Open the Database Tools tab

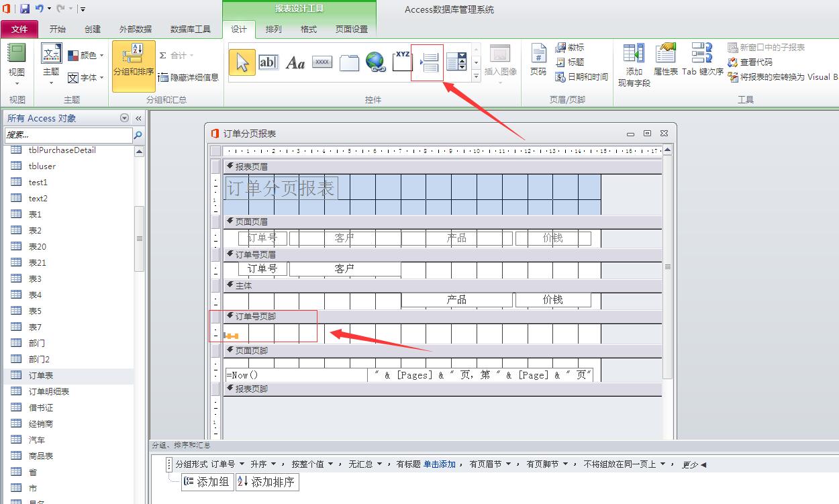point(191,29)
